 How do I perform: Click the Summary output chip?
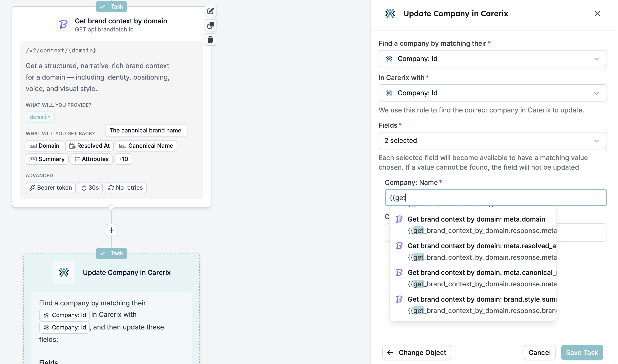point(47,159)
